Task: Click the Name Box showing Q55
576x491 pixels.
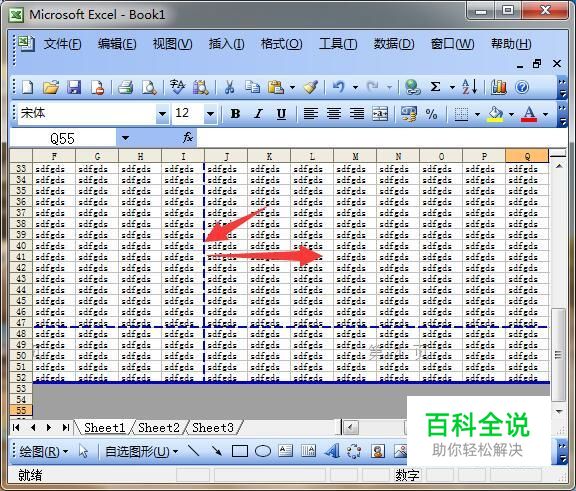Action: pos(62,138)
